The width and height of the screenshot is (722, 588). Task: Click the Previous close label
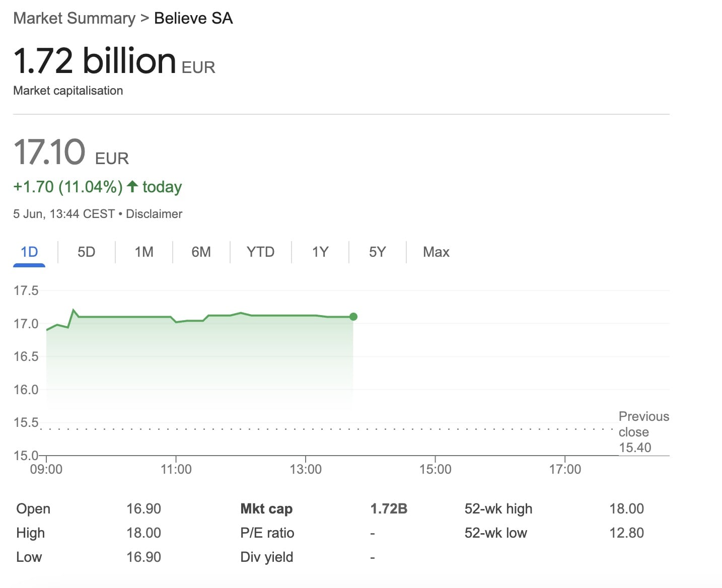point(643,424)
